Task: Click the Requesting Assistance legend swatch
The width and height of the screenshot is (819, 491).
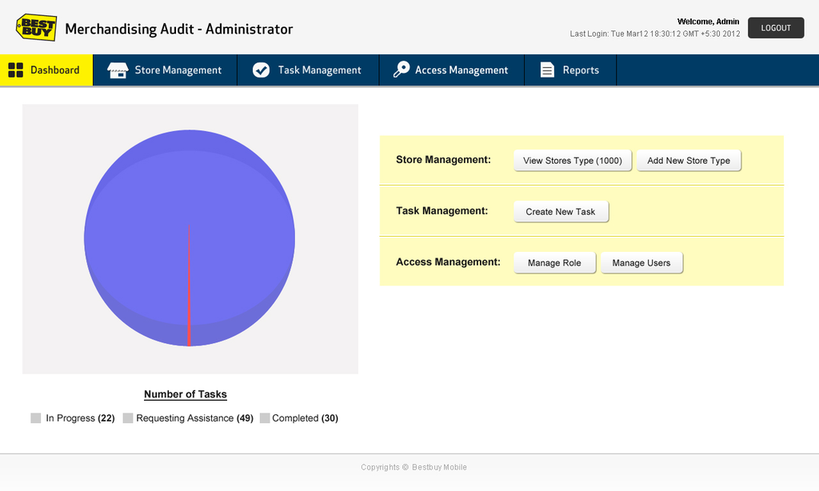Action: [x=128, y=418]
